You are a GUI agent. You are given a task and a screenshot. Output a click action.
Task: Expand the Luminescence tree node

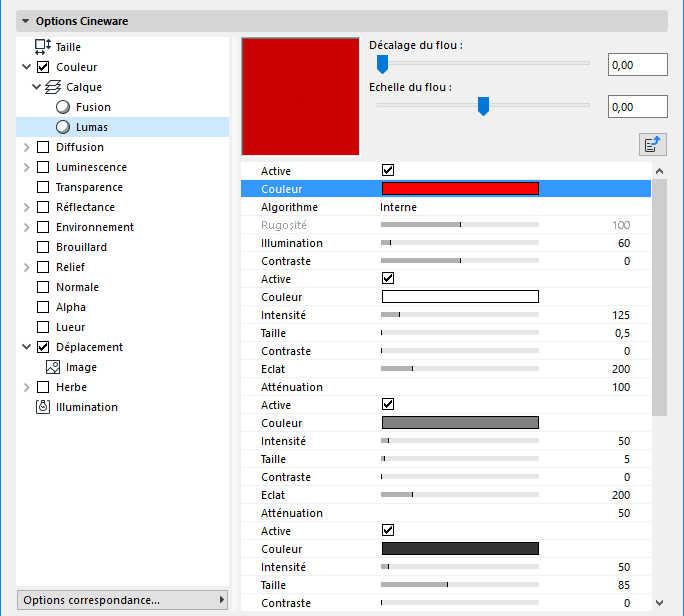pos(27,167)
